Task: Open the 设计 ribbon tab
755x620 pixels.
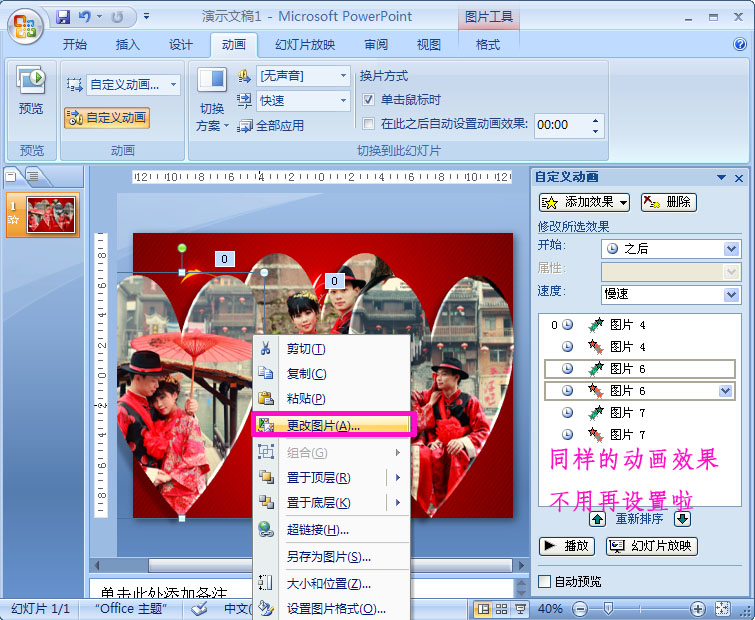Action: tap(181, 45)
